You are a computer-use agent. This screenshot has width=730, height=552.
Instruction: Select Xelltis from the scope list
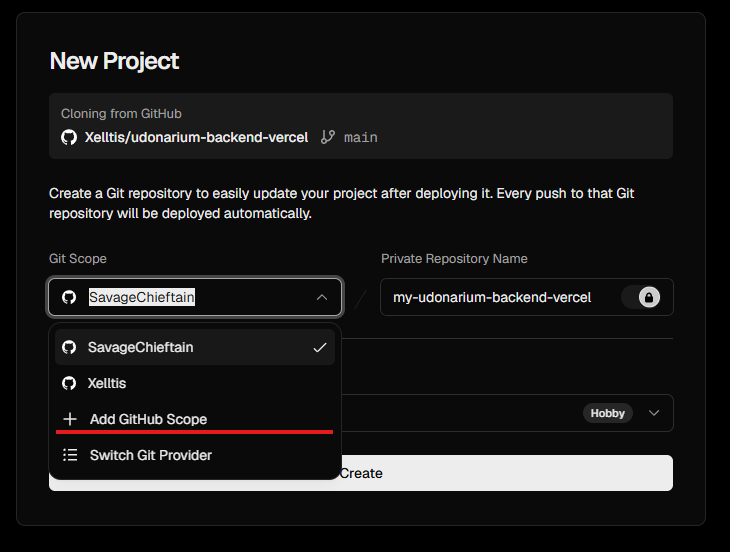[x=195, y=383]
